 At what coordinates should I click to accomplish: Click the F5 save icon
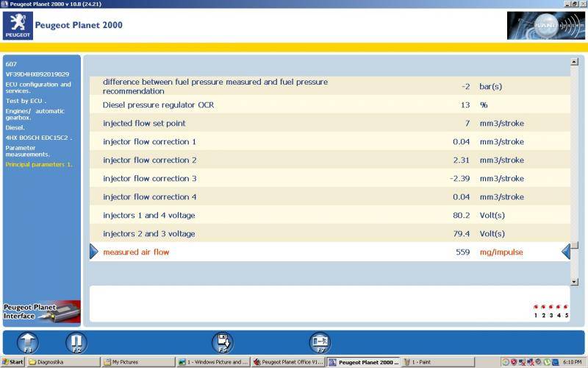[x=223, y=342]
